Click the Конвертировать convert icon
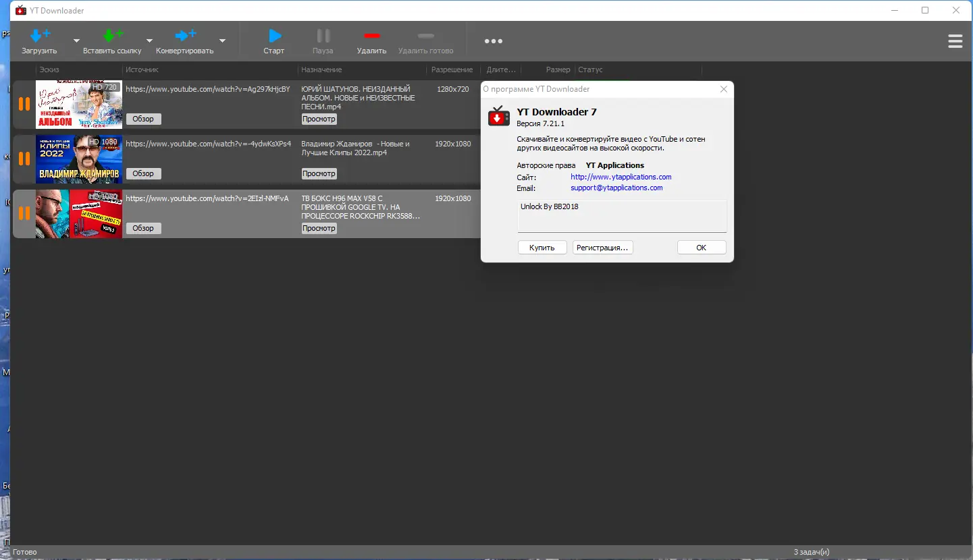This screenshot has height=560, width=973. (x=184, y=34)
